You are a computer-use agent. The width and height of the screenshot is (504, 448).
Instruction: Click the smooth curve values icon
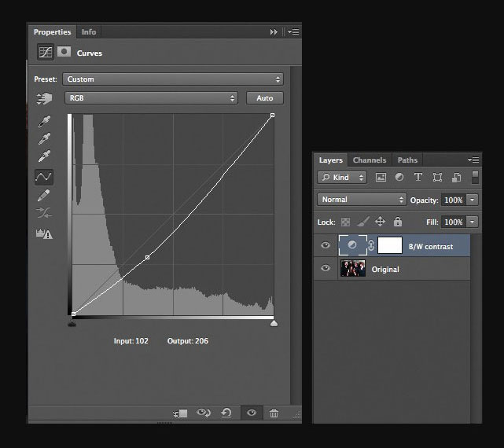pos(44,212)
